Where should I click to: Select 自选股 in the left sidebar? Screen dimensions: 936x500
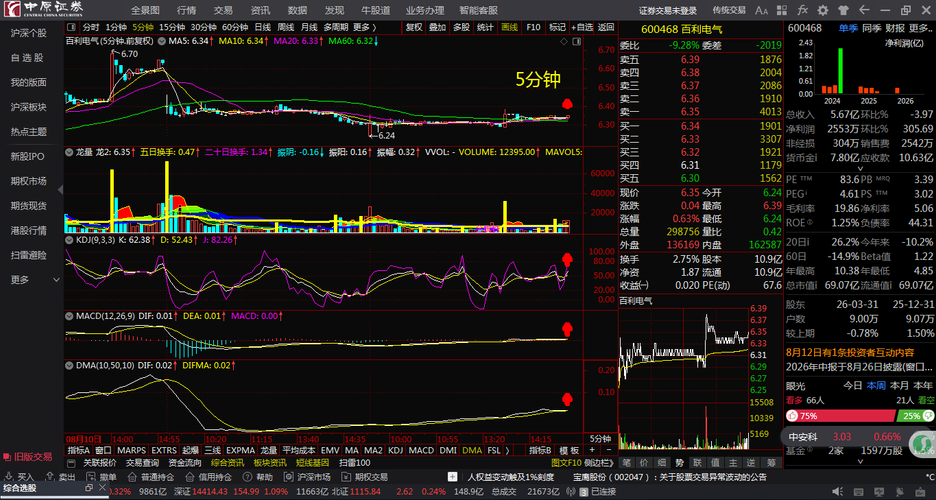point(27,57)
